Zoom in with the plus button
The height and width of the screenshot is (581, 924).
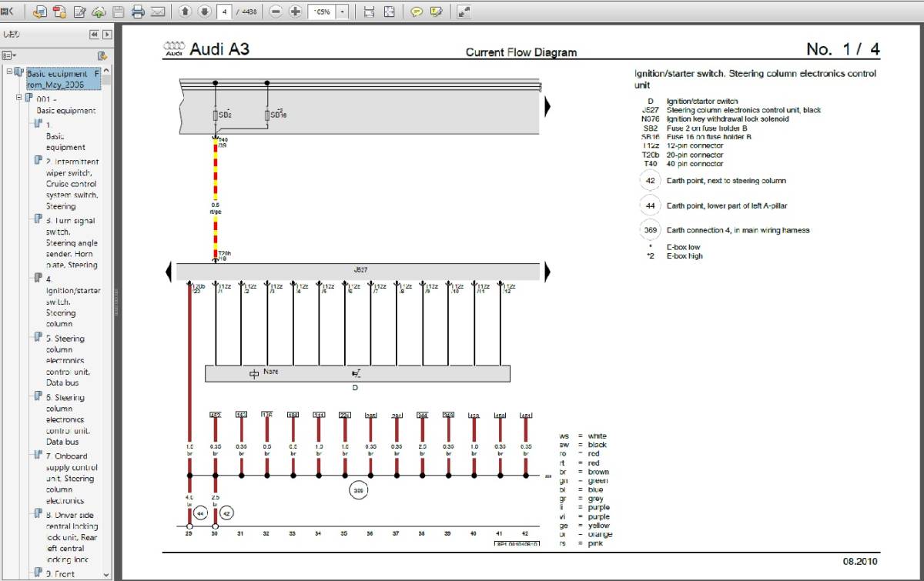295,12
